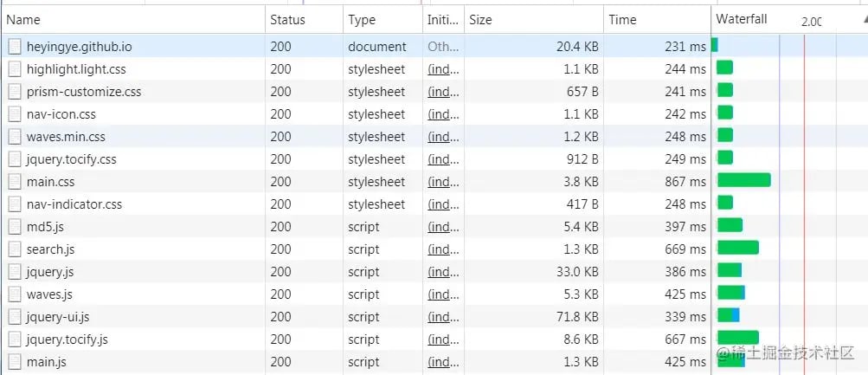Click the waterfall bar for main.css
Viewport: 868px width, 375px height.
(x=744, y=179)
